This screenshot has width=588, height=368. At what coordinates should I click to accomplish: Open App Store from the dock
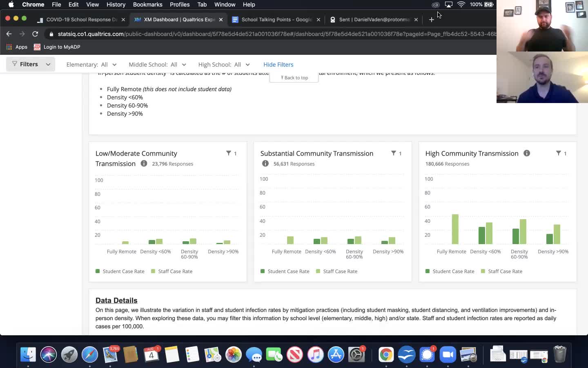[x=336, y=355]
